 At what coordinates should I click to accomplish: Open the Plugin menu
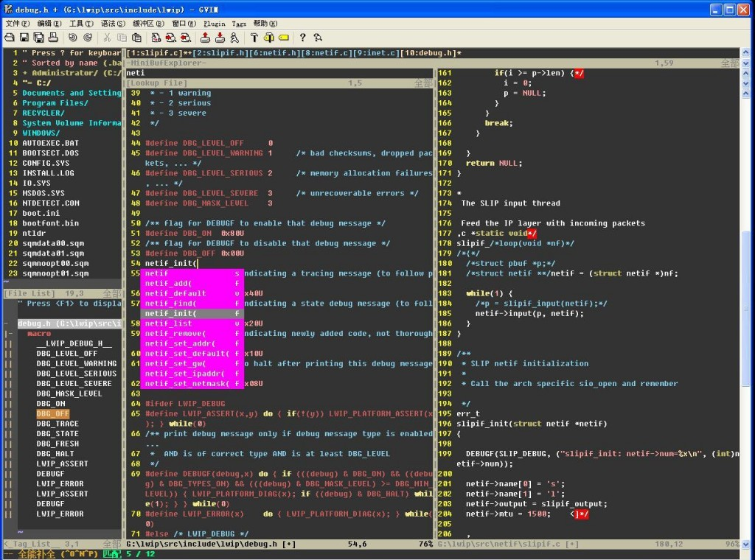pos(214,24)
